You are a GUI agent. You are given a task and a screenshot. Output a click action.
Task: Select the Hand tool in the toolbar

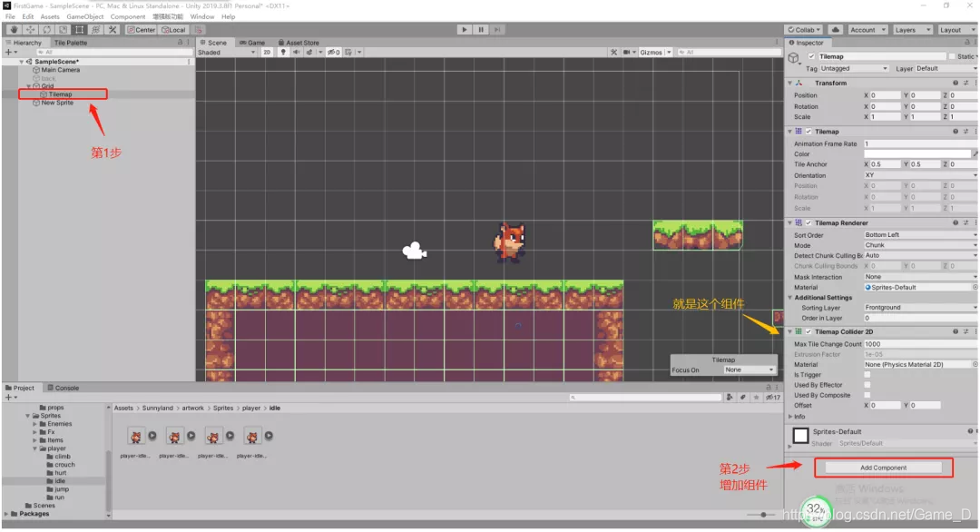point(14,29)
